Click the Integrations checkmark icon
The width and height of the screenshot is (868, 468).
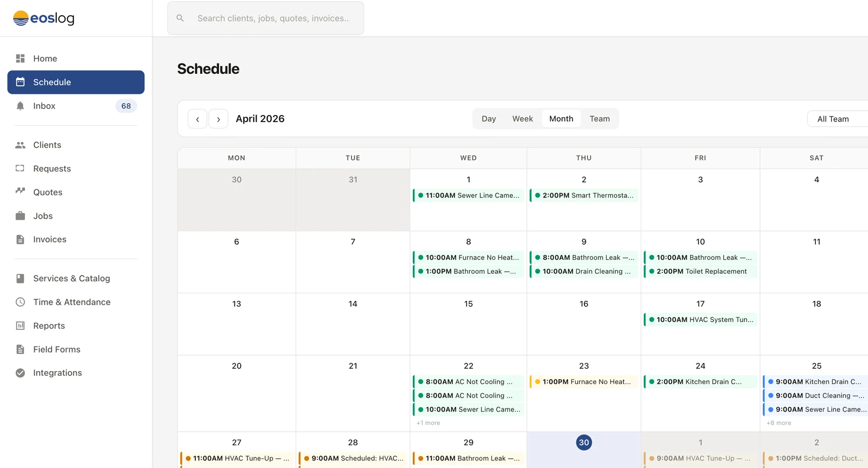21,373
